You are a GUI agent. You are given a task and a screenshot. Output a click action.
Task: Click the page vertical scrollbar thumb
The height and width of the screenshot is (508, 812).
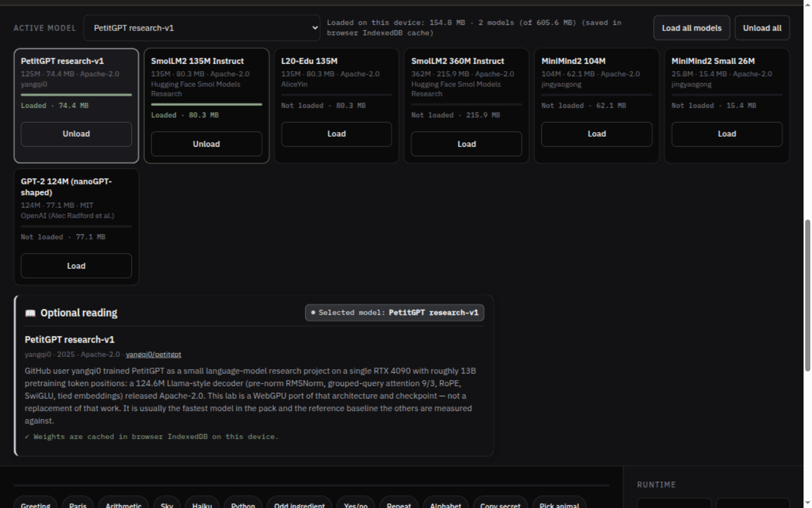807,295
